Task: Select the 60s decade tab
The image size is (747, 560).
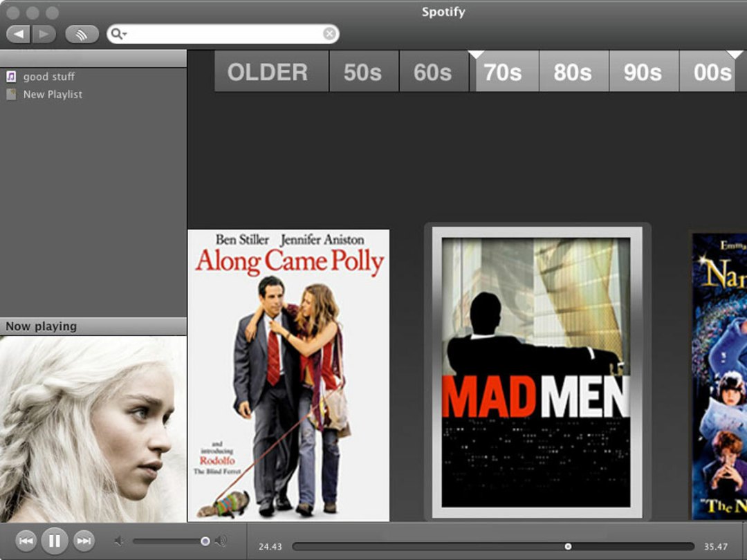Action: coord(434,71)
